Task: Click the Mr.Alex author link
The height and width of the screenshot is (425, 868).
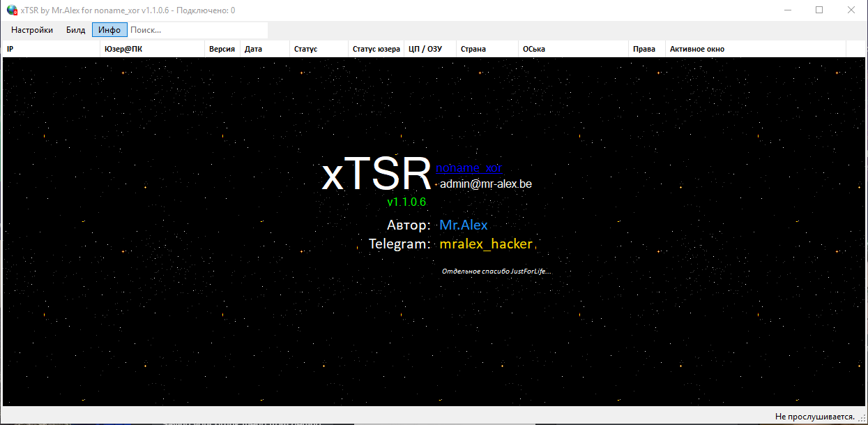Action: [x=464, y=225]
